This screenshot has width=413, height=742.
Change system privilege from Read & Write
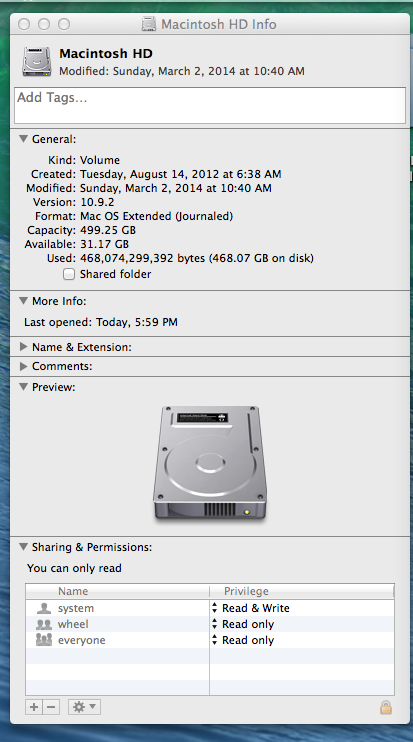point(251,608)
